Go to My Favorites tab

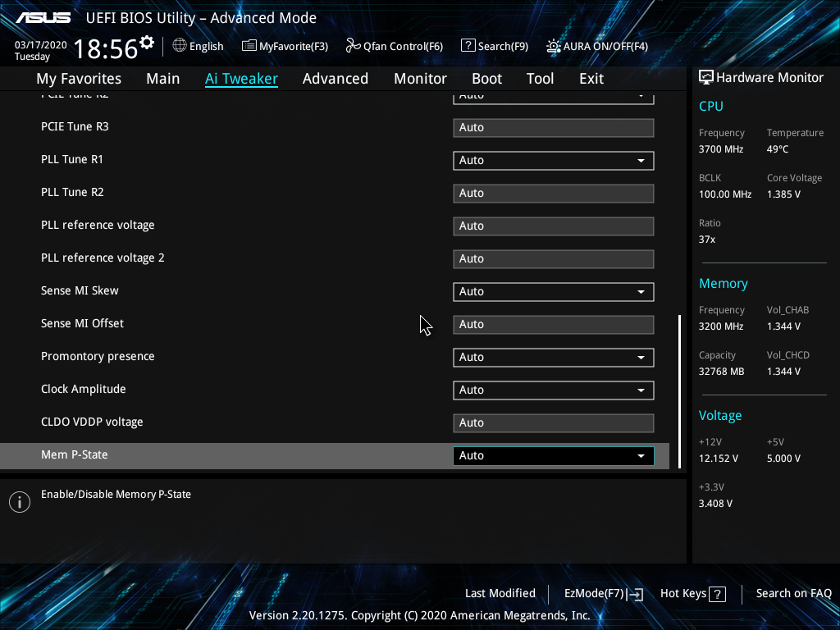pos(79,79)
